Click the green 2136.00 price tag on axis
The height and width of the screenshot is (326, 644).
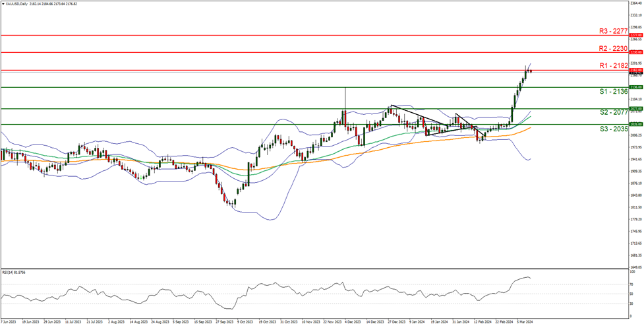tap(635, 87)
